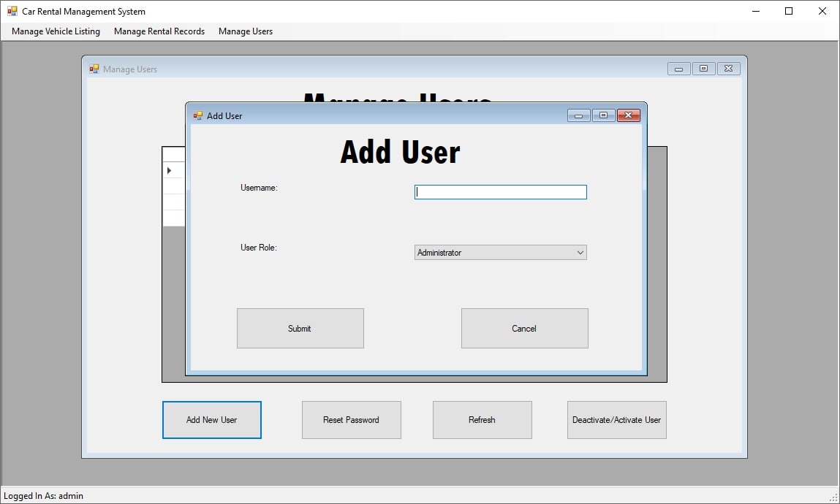The height and width of the screenshot is (504, 840).
Task: Minimize the Car Rental Management System window
Action: [756, 11]
